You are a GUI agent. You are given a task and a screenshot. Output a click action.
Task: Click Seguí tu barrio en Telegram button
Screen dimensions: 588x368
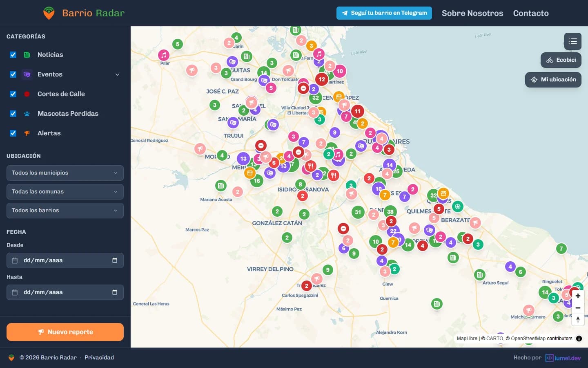coord(384,13)
